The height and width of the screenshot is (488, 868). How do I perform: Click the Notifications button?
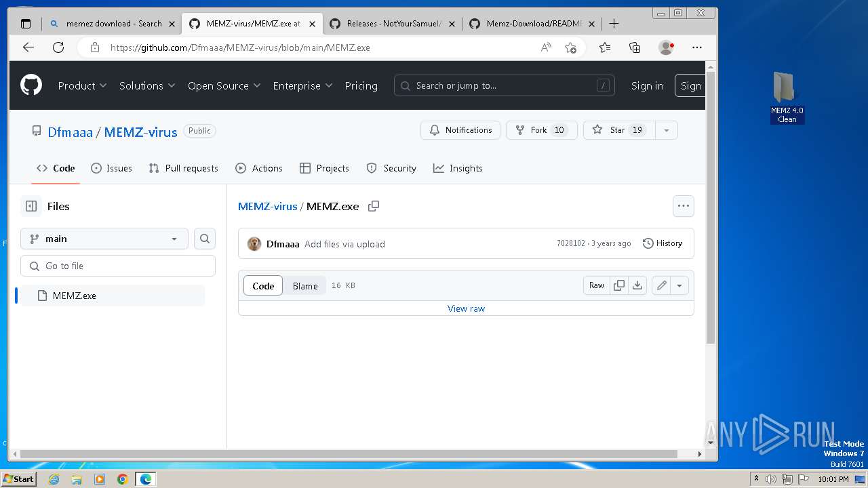[460, 130]
